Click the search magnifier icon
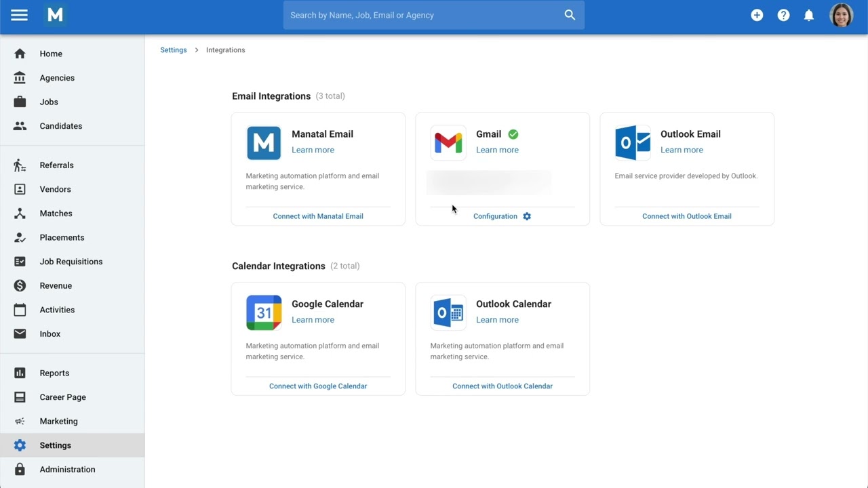The height and width of the screenshot is (488, 868). pos(570,15)
